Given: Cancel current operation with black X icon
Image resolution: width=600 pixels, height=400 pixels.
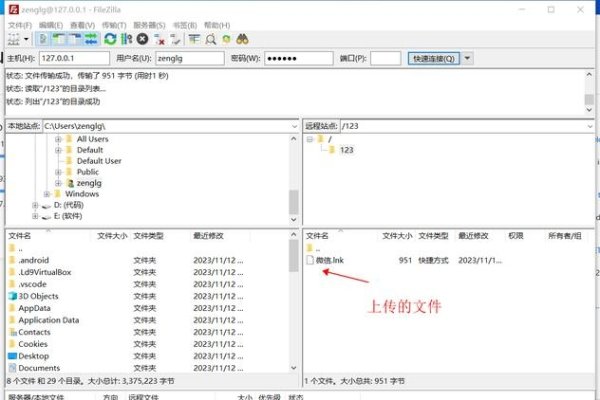Looking at the screenshot, I should tap(142, 39).
